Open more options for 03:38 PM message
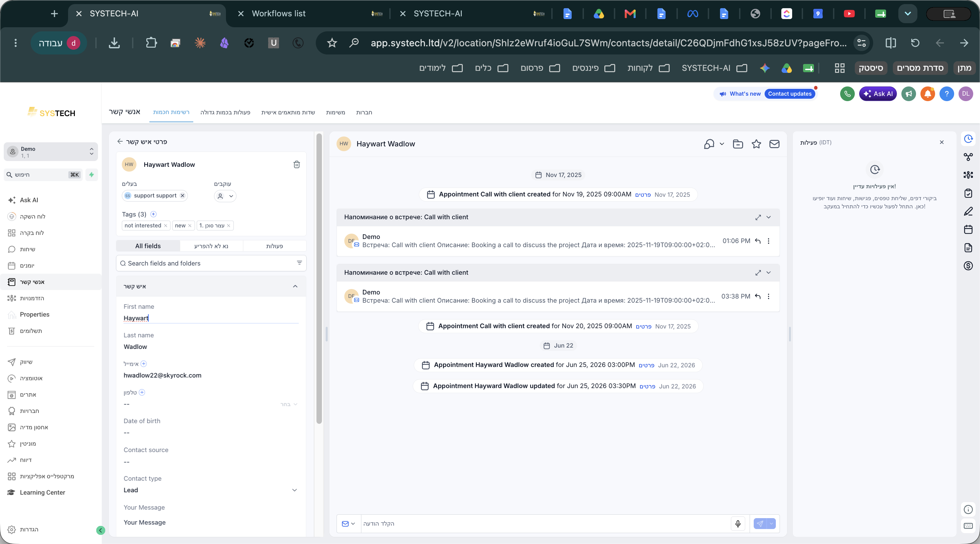This screenshot has height=544, width=980. [x=768, y=296]
